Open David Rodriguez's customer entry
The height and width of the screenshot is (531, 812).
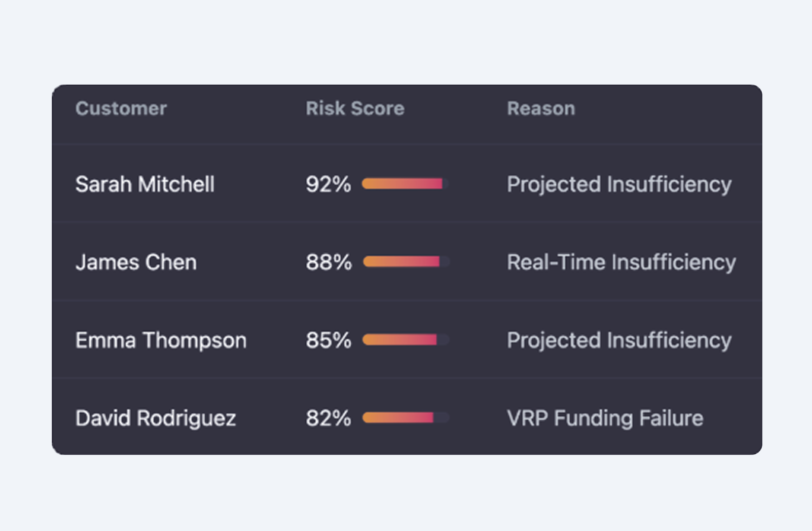tap(156, 418)
